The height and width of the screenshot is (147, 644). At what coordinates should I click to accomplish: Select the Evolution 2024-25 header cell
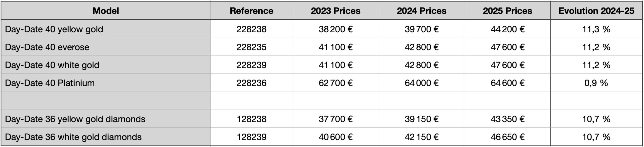point(596,11)
